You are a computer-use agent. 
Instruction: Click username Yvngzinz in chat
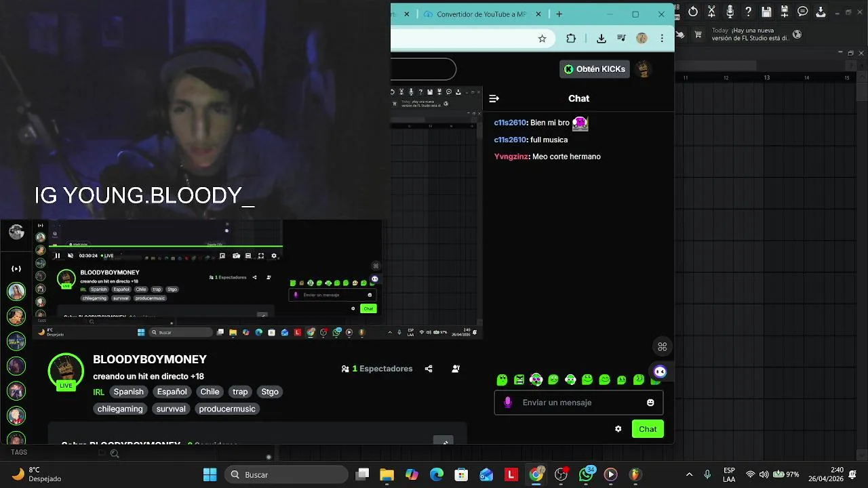coord(511,157)
